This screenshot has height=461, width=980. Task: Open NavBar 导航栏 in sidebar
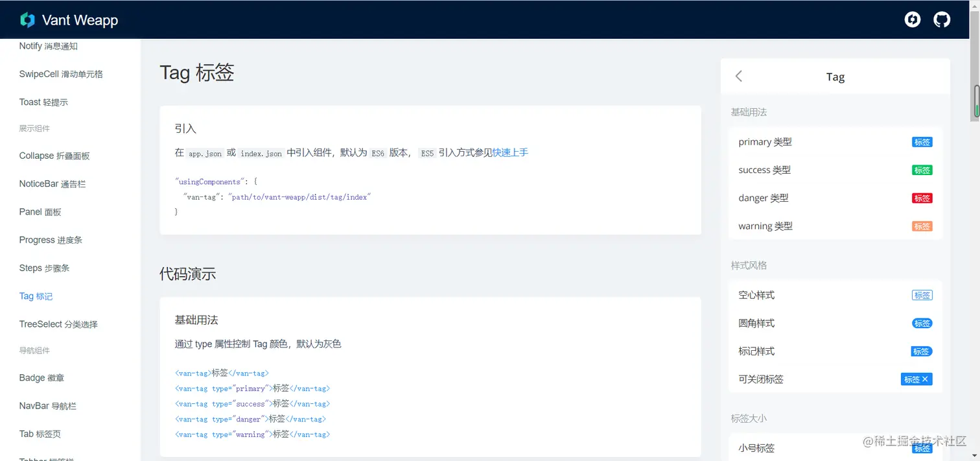(48, 406)
